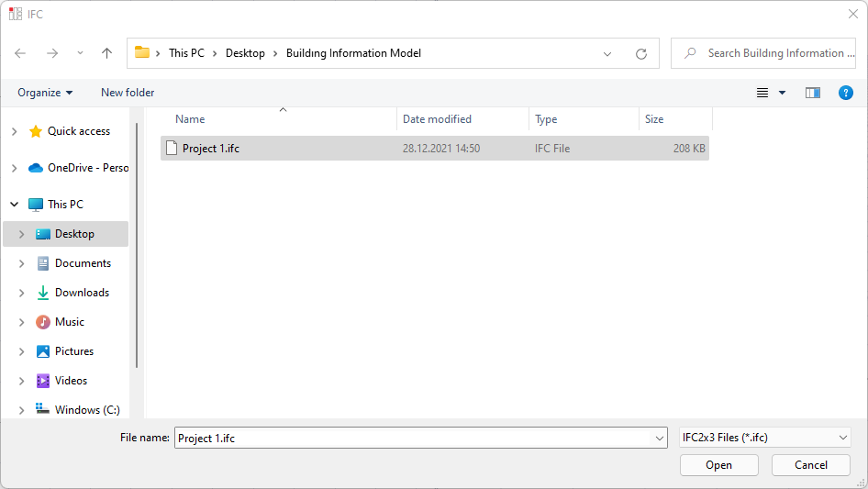This screenshot has width=868, height=489.
Task: Expand OneDrive - Personal node
Action: coord(15,168)
